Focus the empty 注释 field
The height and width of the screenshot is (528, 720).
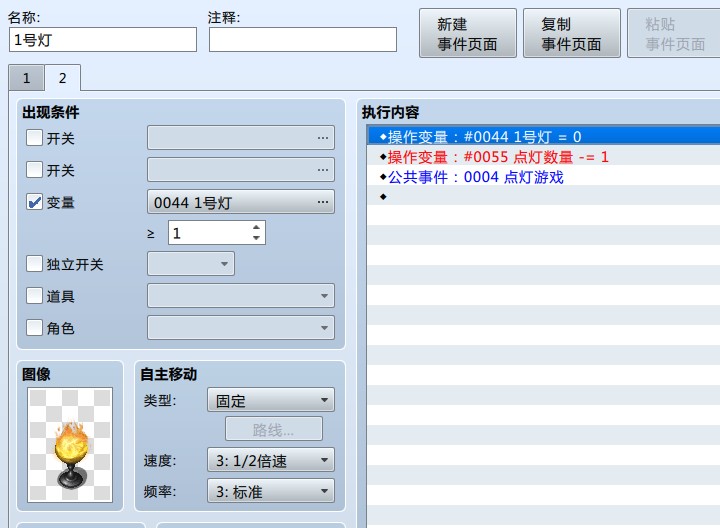click(303, 39)
